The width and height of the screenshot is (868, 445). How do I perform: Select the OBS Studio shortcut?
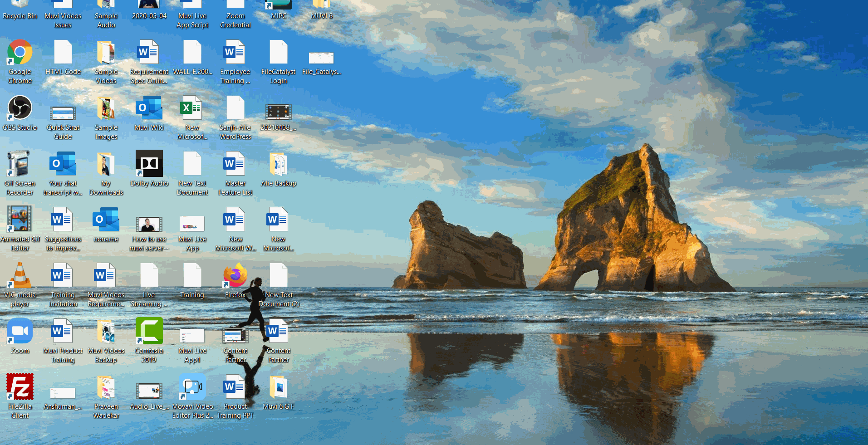pos(20,113)
